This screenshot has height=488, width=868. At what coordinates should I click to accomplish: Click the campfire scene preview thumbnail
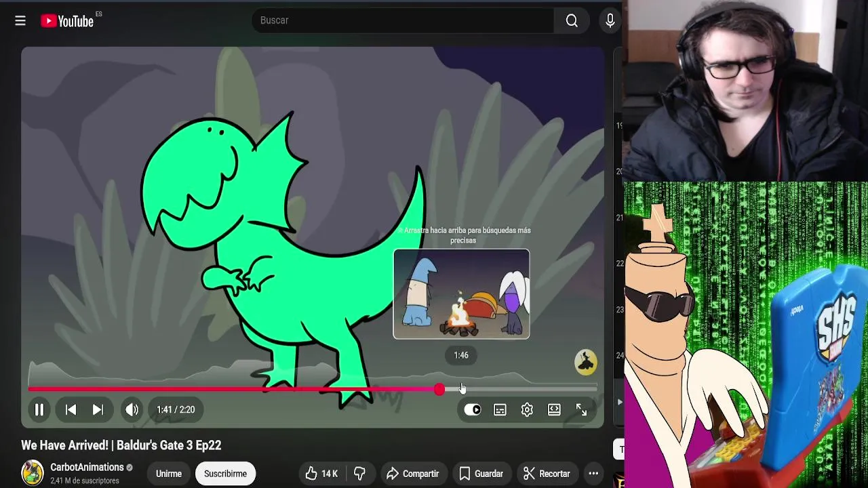pos(461,294)
